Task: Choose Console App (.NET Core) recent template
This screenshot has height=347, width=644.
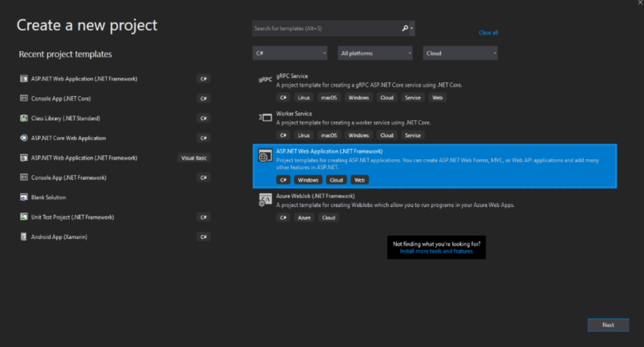Action: [x=61, y=98]
